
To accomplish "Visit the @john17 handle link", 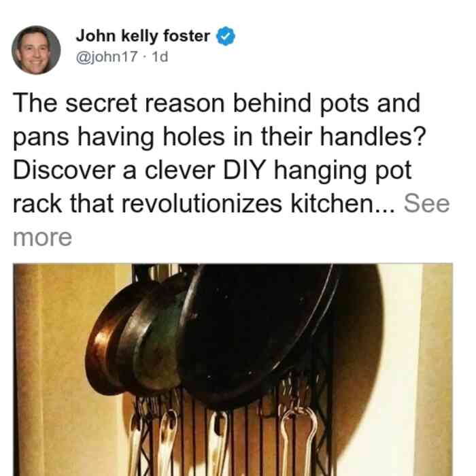I will (x=107, y=56).
